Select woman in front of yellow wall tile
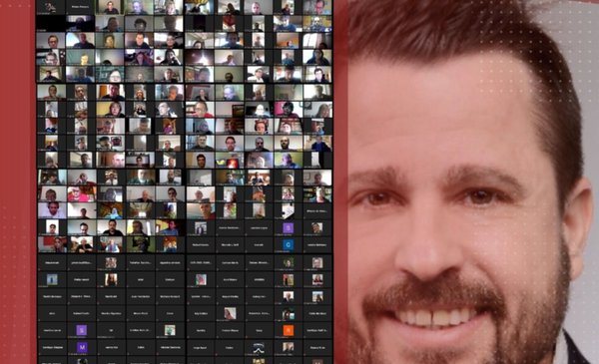 coord(111,109)
